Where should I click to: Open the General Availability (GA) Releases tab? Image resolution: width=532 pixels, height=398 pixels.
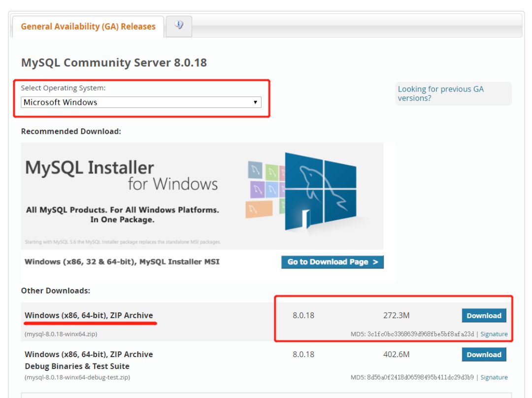88,27
